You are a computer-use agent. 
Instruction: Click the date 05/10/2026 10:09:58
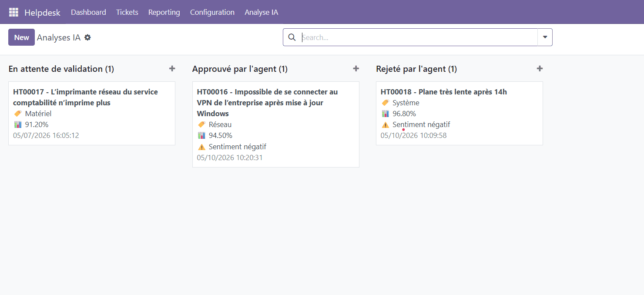pyautogui.click(x=414, y=135)
